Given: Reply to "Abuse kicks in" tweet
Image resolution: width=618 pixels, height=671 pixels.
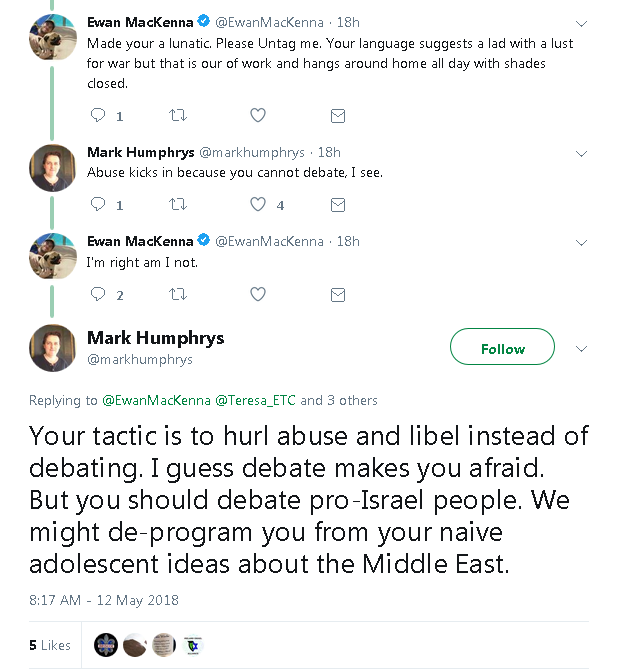Looking at the screenshot, I should click(98, 204).
